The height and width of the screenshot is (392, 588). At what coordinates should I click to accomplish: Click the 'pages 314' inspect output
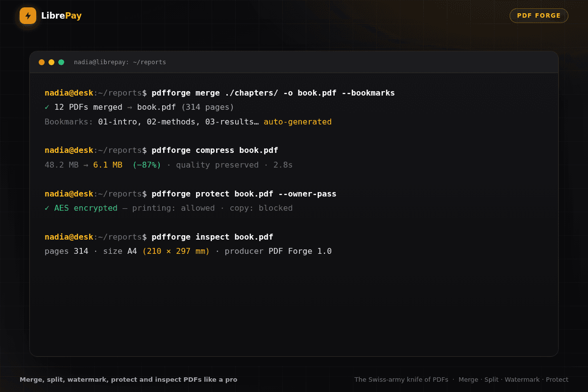pyautogui.click(x=66, y=251)
